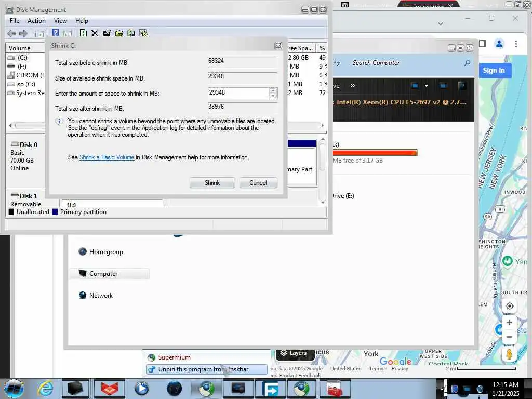Screen dimensions: 532x399
Task: Click the Delete (black X) toolbar icon
Action: pyautogui.click(x=95, y=33)
